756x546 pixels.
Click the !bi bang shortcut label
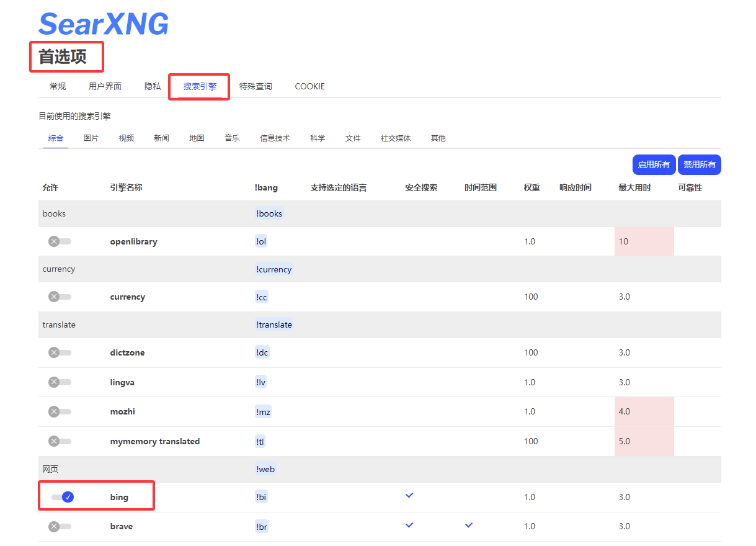click(x=261, y=497)
